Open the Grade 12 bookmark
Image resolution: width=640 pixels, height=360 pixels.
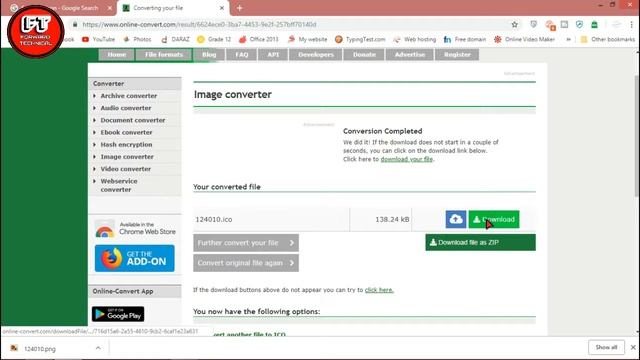coord(214,39)
